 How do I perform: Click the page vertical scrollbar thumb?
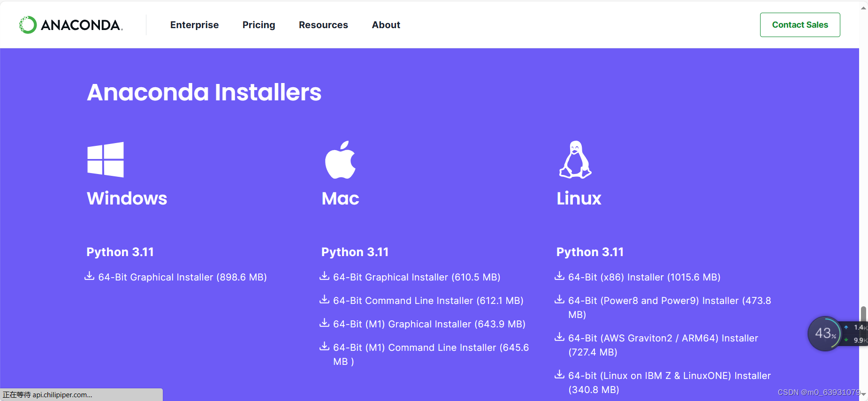pos(863,315)
